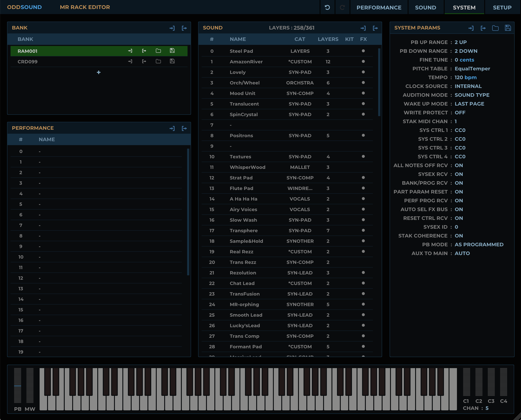521x420 pixels.
Task: Click the CHAN value 5
Action: click(x=487, y=408)
